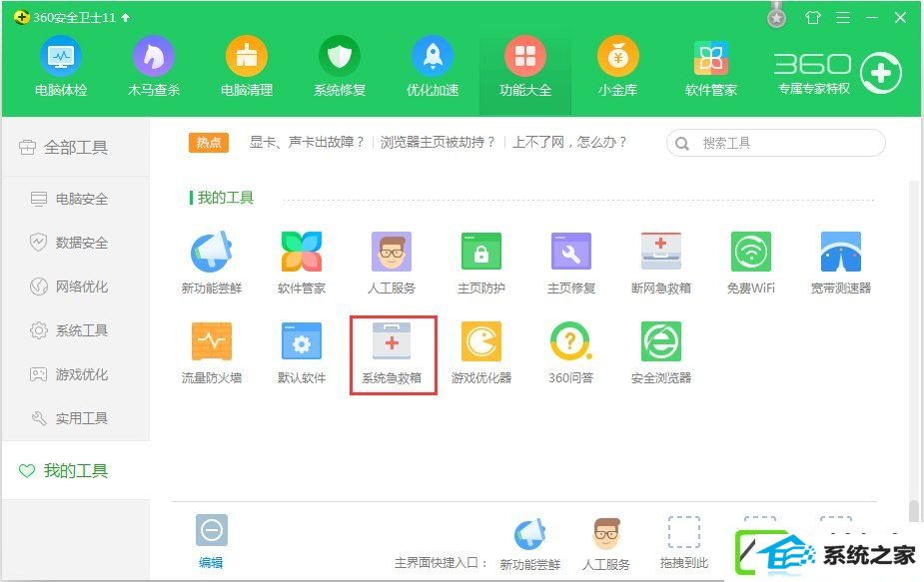Launch 主页防护 tool
The width and height of the screenshot is (924, 582).
480,263
